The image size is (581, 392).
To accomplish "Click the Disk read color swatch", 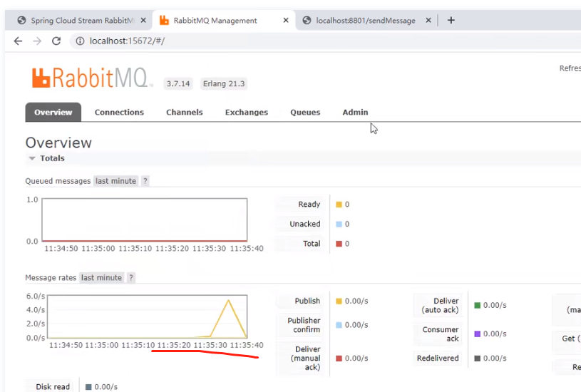I will [88, 387].
